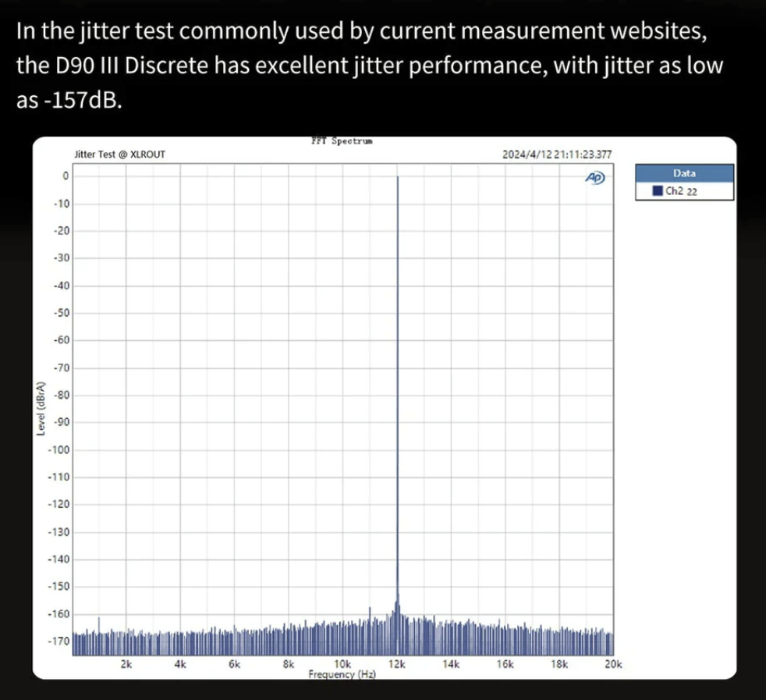
Task: Click the 14k frequency tick label
Action: [x=451, y=664]
